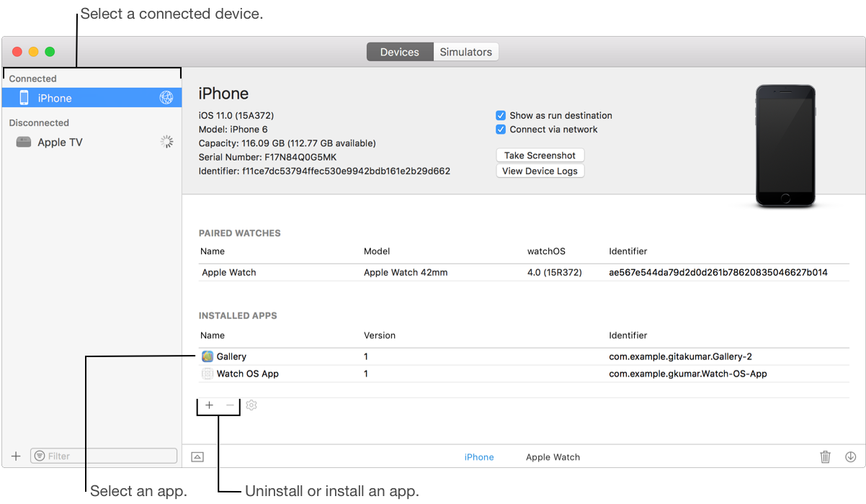Click the Watch OS App icon
The height and width of the screenshot is (504, 866).
[207, 374]
